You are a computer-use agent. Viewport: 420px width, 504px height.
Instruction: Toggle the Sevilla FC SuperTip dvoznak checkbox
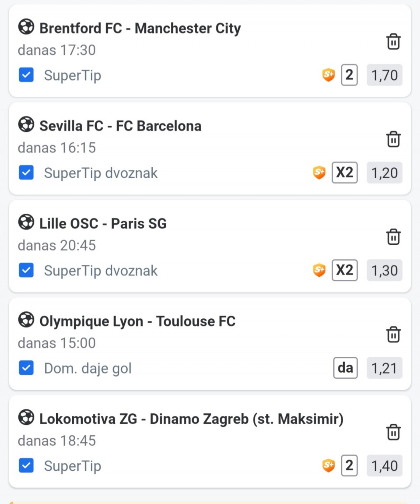(x=26, y=173)
